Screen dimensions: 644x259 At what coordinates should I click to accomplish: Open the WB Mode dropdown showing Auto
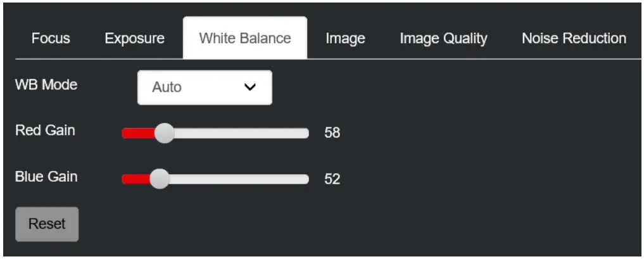pyautogui.click(x=204, y=87)
